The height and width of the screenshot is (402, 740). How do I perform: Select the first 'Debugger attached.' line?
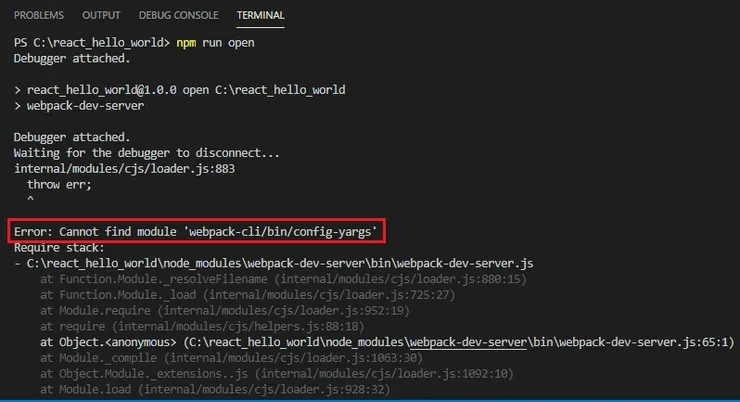[x=72, y=59]
